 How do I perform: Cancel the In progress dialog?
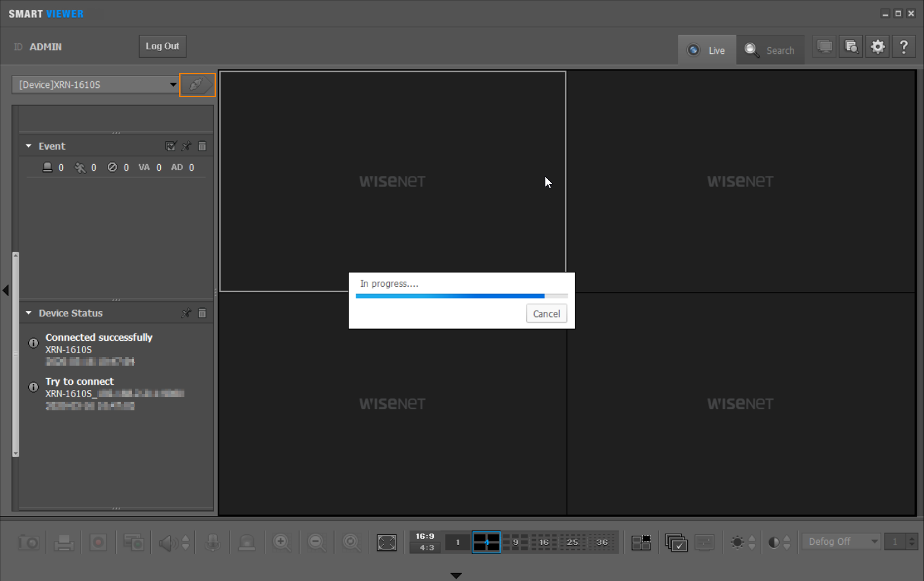[547, 314]
